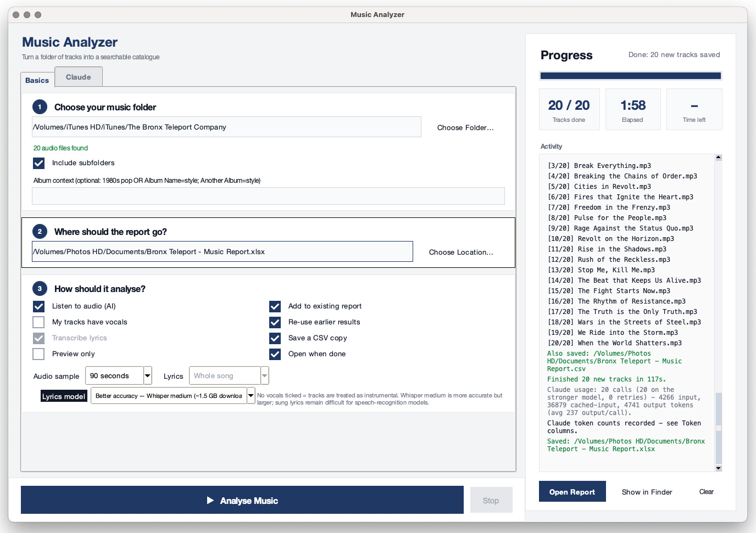Select log line "[20/20] When the World Shatters.mp3"
Screen dimensions: 756x533
(615, 343)
